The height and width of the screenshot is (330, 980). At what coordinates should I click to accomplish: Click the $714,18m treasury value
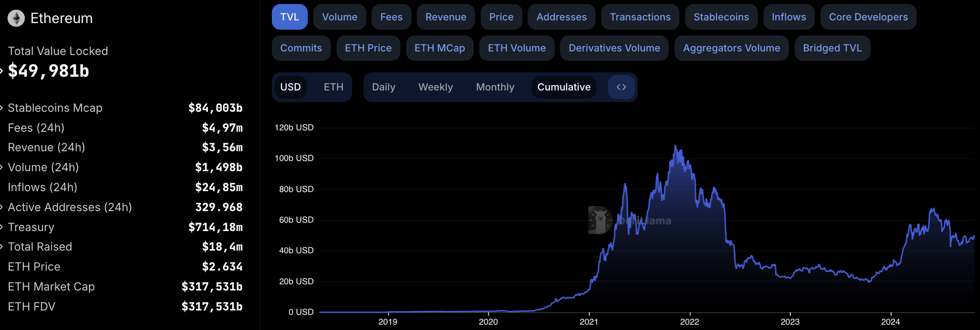216,227
